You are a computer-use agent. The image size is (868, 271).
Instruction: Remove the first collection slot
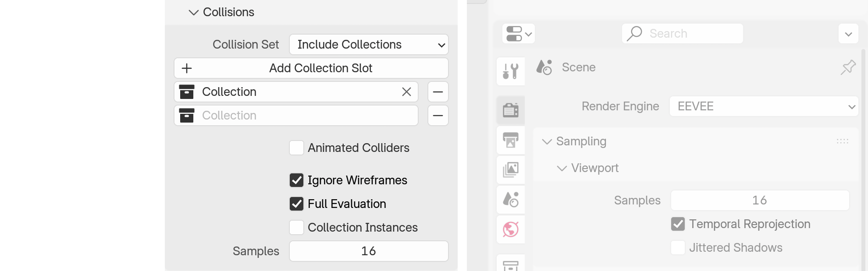(438, 92)
